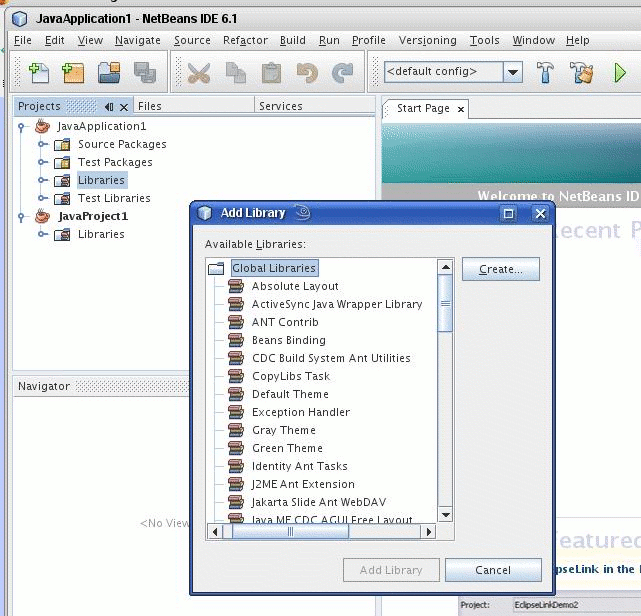Click the Redo arrow icon

(343, 73)
